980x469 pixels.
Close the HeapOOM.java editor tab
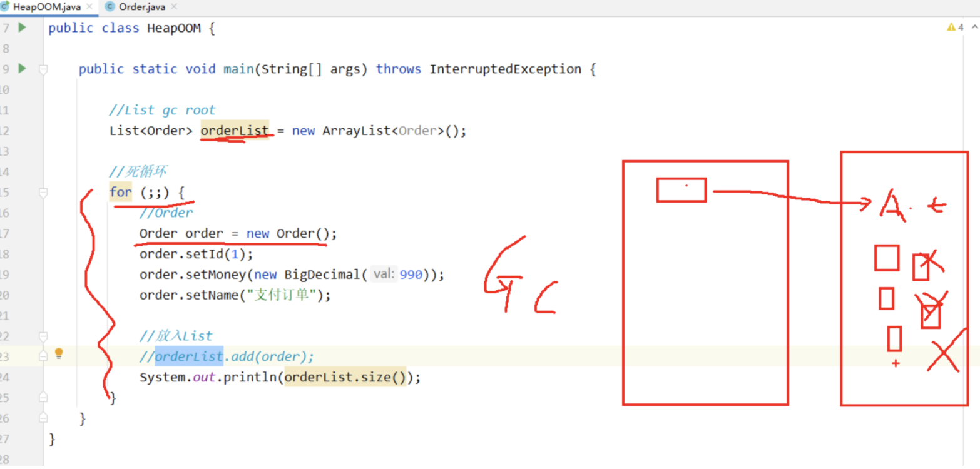coord(89,7)
